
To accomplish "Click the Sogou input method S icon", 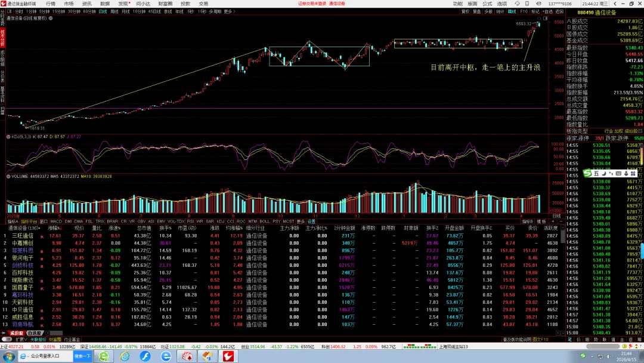I will [588, 174].
